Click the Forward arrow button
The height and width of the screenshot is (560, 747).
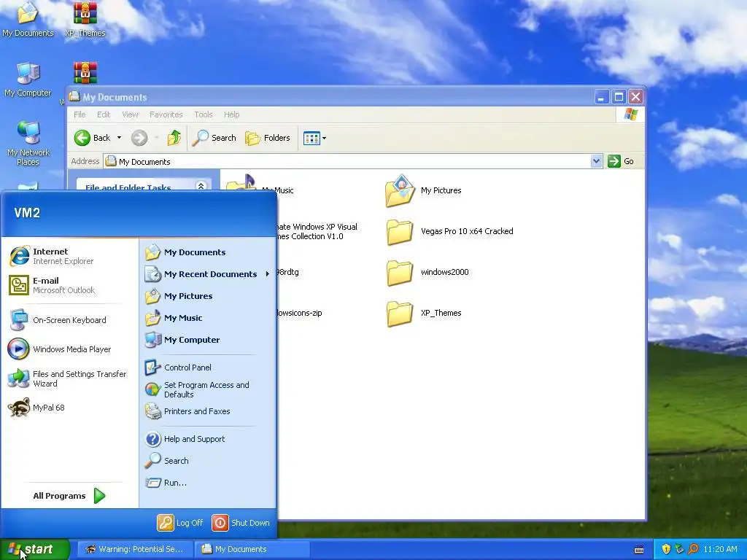coord(139,138)
